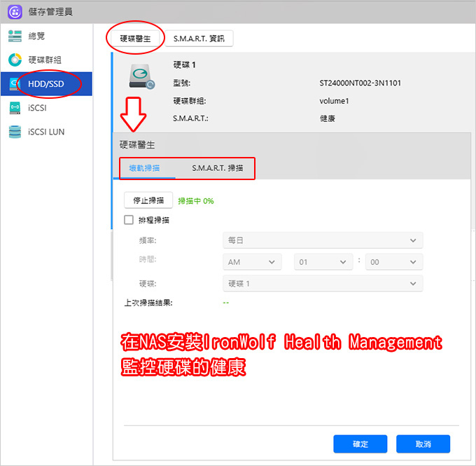The width and height of the screenshot is (476, 466).
Task: Click the 確定 confirm button
Action: coord(360,444)
